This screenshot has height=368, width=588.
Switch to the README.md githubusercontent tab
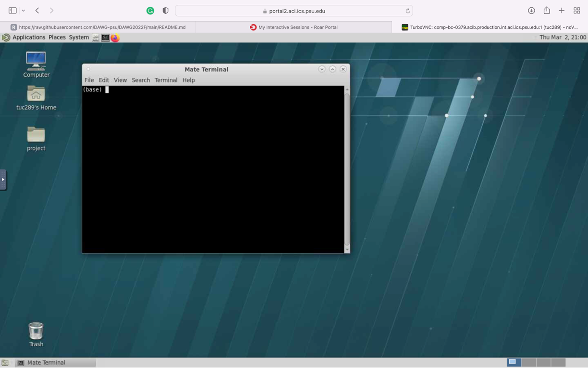[x=98, y=27]
